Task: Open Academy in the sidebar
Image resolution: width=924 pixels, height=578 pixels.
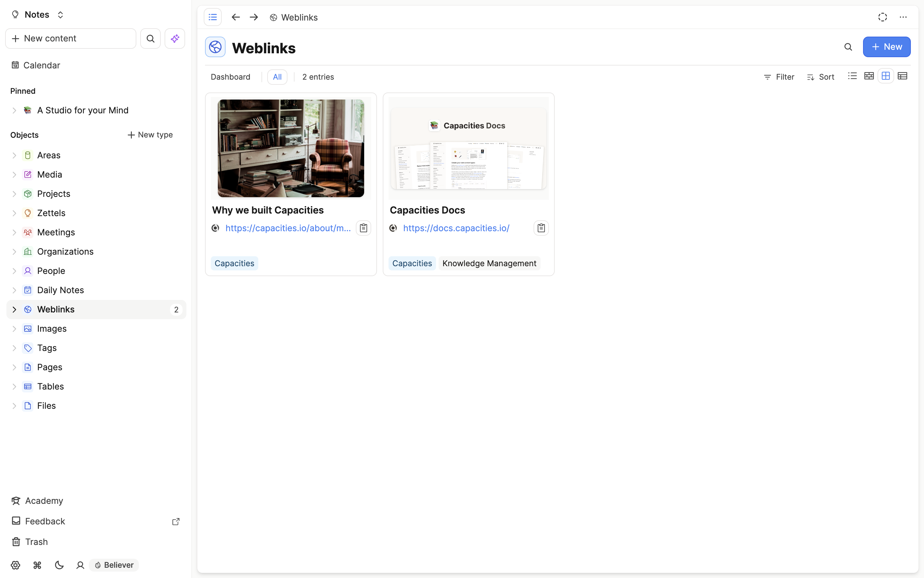Action: click(38, 501)
